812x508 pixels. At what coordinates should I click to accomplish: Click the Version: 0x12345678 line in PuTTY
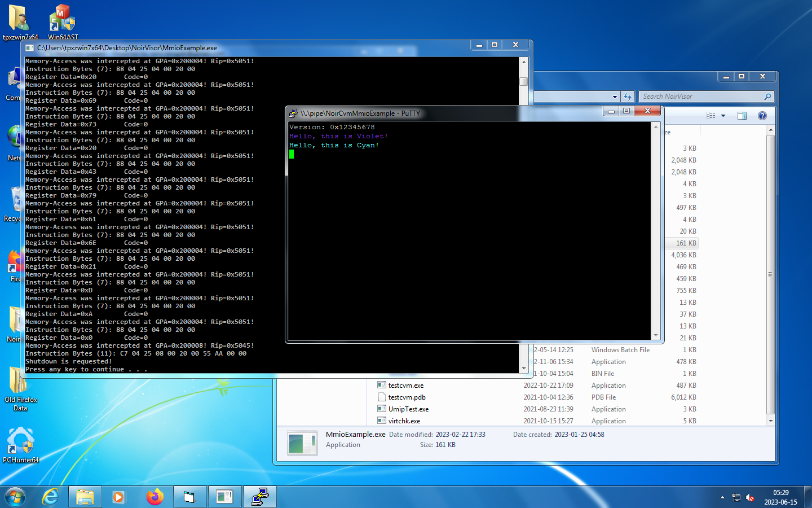[x=332, y=128]
